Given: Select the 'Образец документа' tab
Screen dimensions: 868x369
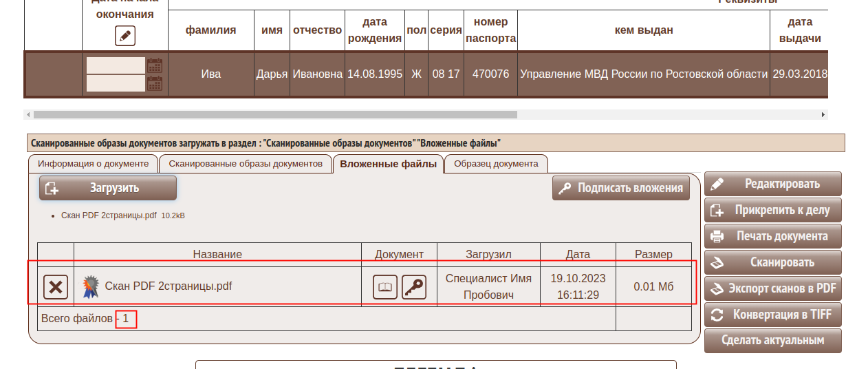Looking at the screenshot, I should point(496,164).
